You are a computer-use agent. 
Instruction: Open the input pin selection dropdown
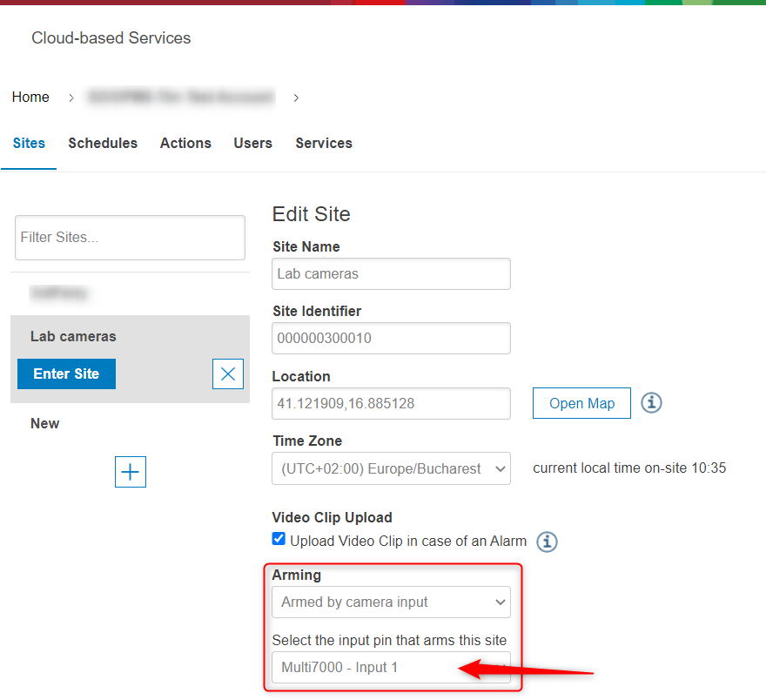(x=391, y=668)
